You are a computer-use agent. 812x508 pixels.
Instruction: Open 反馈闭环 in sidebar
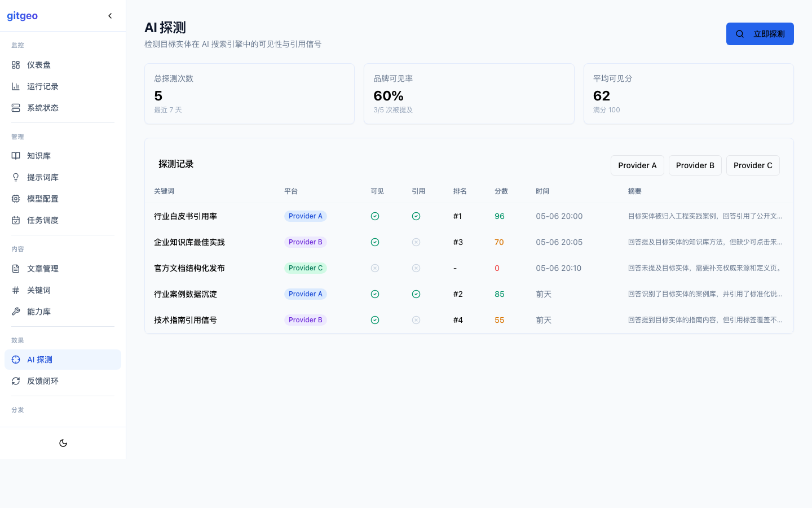[63, 381]
